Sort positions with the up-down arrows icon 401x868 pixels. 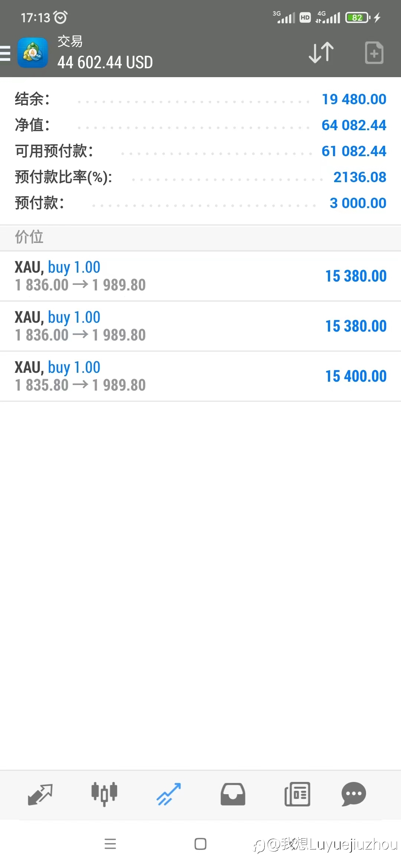coord(321,52)
